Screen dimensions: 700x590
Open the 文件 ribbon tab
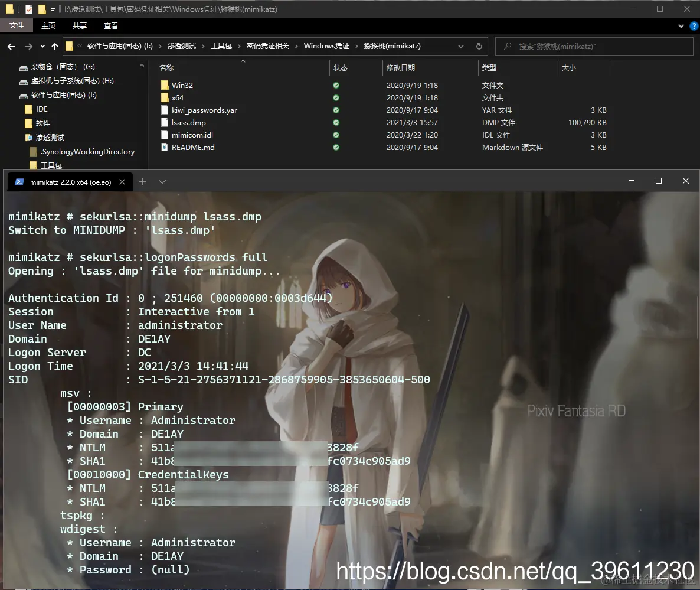coord(17,25)
